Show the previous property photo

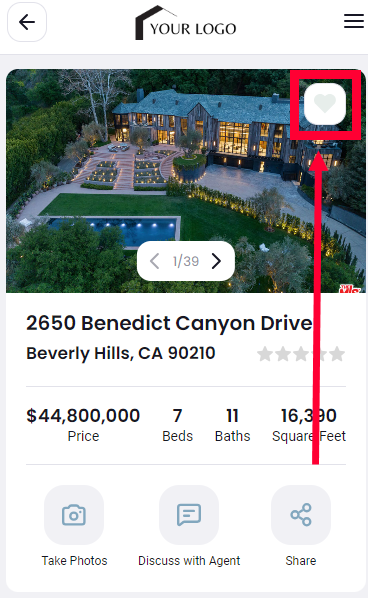[154, 261]
